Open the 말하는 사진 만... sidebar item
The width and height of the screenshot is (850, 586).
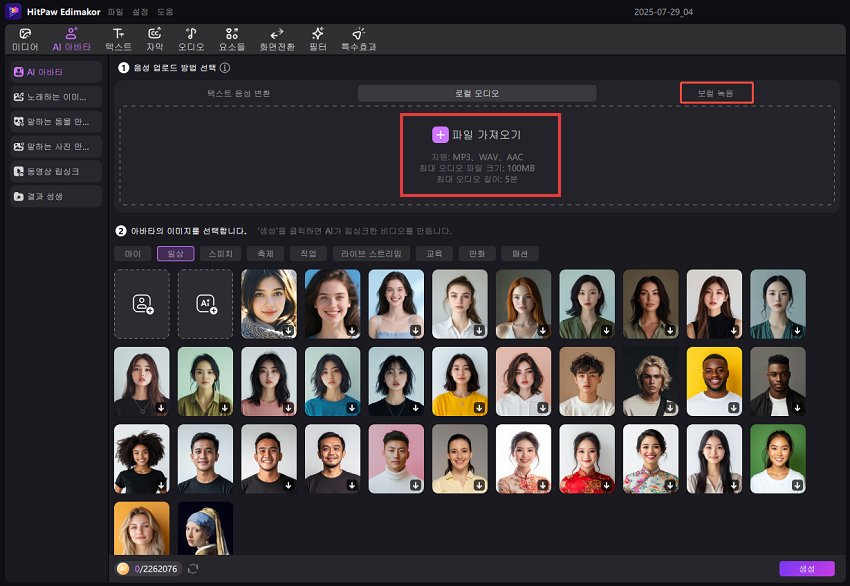pyautogui.click(x=56, y=146)
